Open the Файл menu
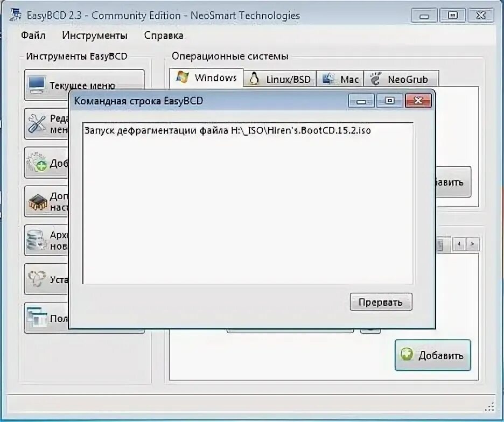This screenshot has height=422, width=504. (33, 35)
